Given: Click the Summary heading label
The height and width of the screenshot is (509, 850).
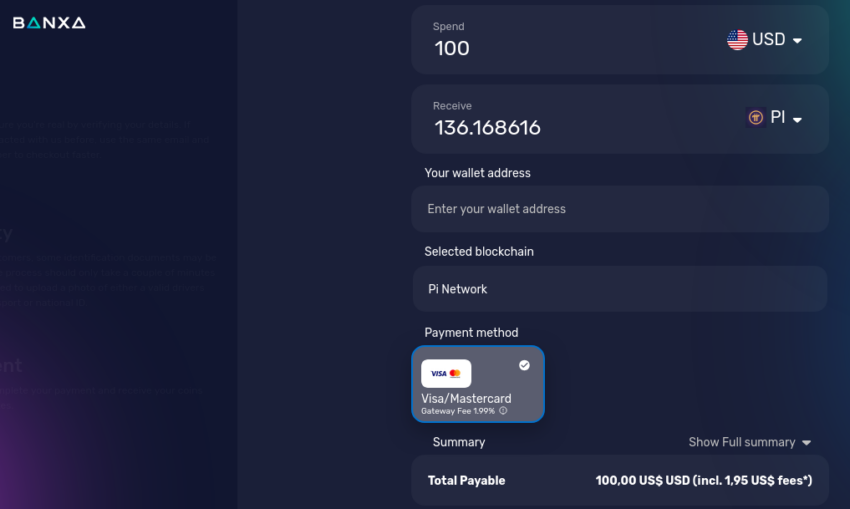Looking at the screenshot, I should pyautogui.click(x=459, y=442).
